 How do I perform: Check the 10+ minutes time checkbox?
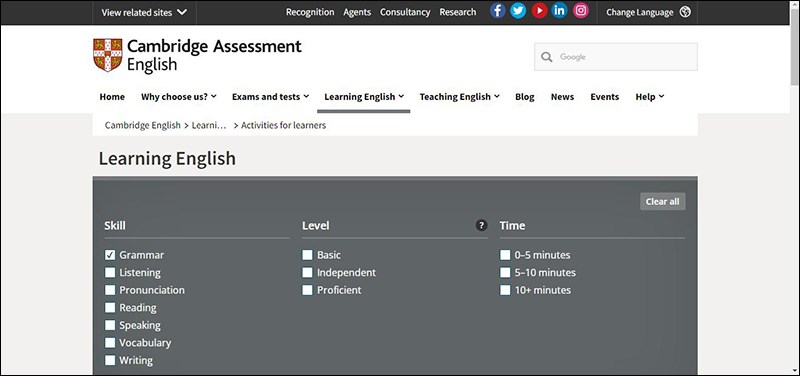tap(505, 290)
